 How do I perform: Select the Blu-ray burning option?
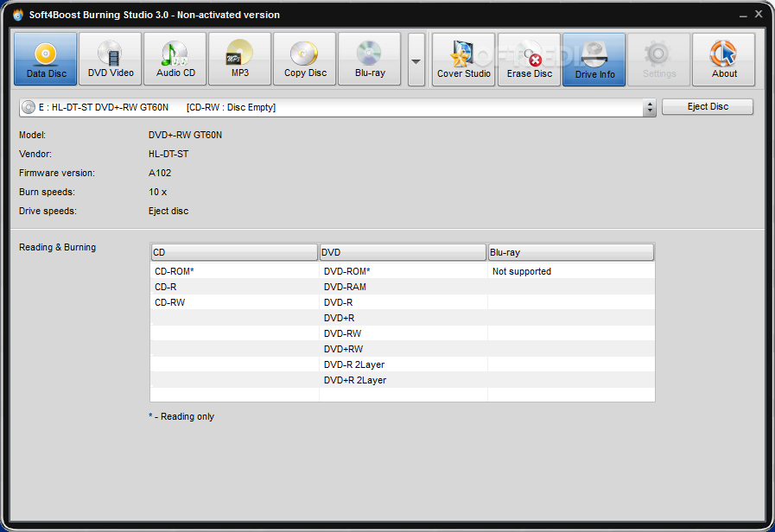coord(369,59)
